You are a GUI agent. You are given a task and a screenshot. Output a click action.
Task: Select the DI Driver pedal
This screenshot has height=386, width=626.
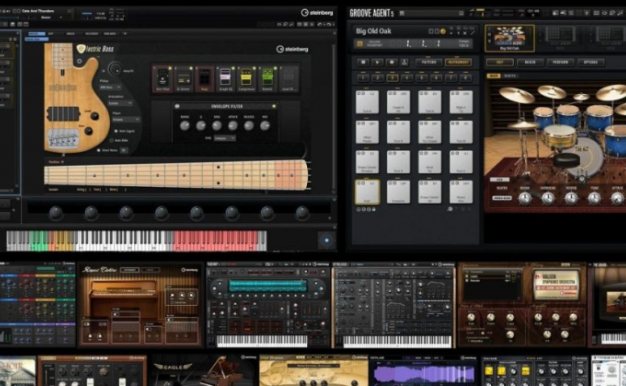(184, 79)
